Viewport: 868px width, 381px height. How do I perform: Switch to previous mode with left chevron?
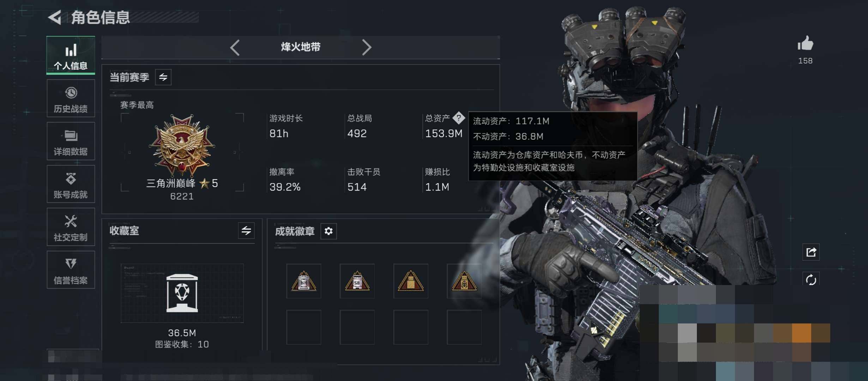click(235, 47)
